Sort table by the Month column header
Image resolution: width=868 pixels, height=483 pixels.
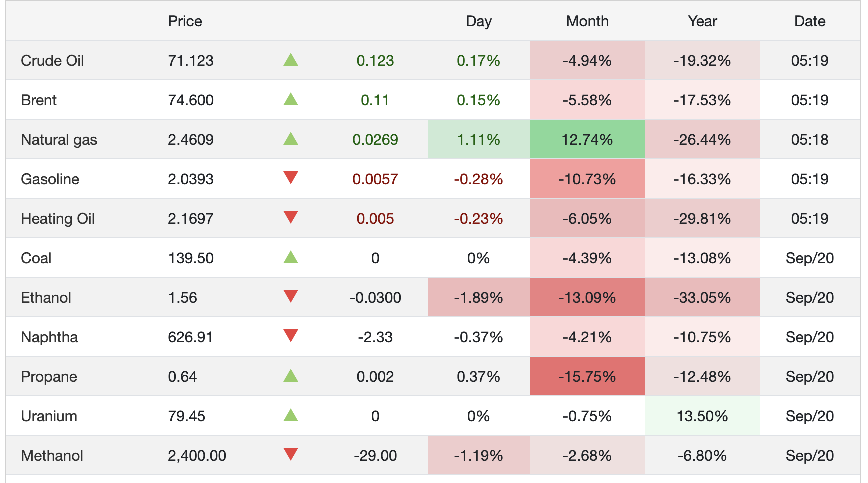587,21
